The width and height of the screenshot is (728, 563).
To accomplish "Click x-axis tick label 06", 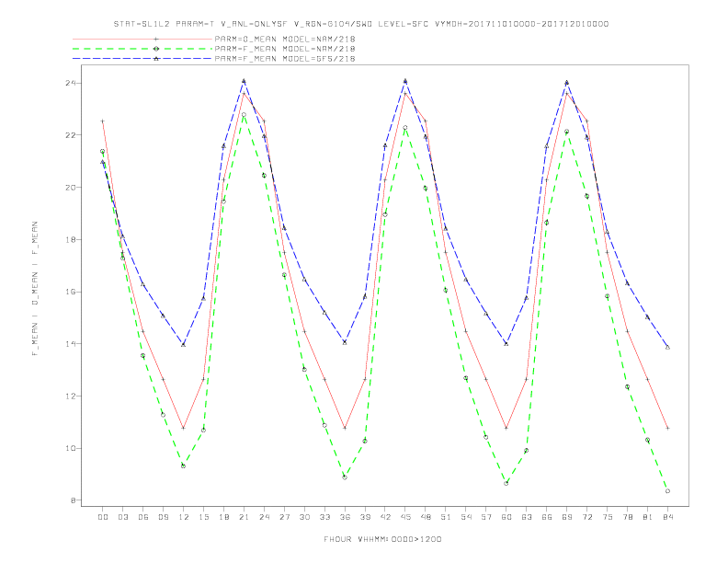I will pos(143,517).
